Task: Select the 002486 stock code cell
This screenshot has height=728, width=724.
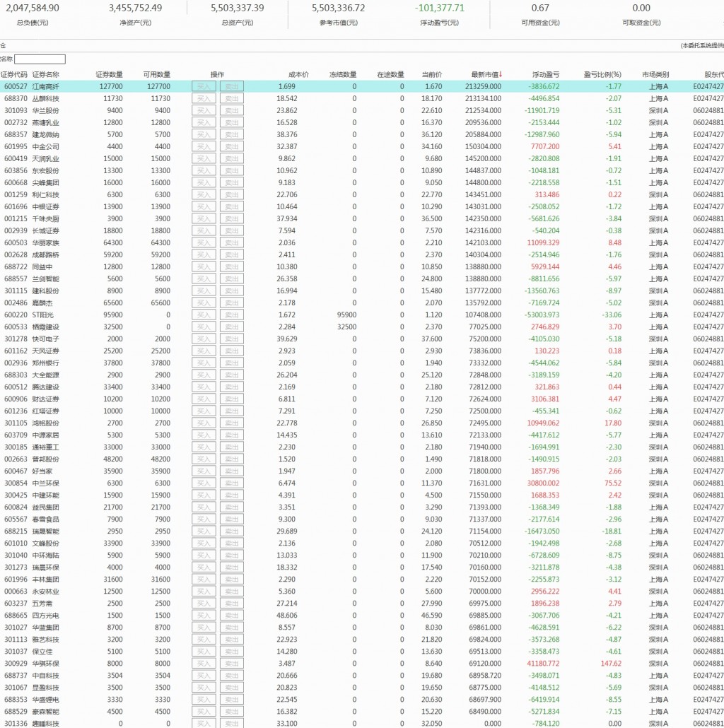Action: (16, 303)
